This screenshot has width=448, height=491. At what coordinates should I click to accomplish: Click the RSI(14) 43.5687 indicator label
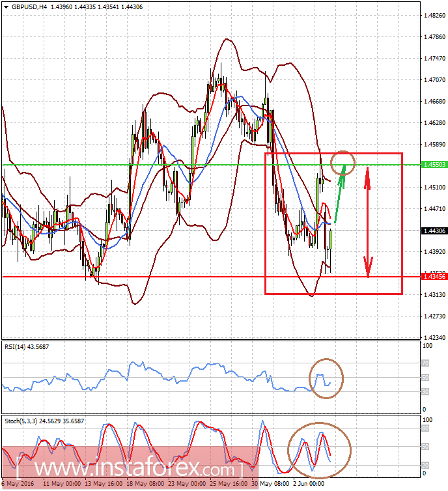(x=27, y=346)
